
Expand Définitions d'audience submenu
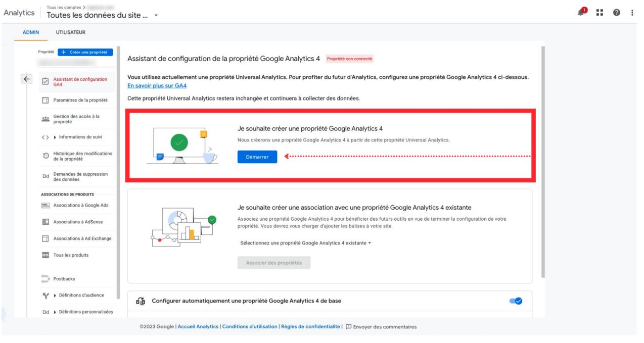pyautogui.click(x=55, y=296)
